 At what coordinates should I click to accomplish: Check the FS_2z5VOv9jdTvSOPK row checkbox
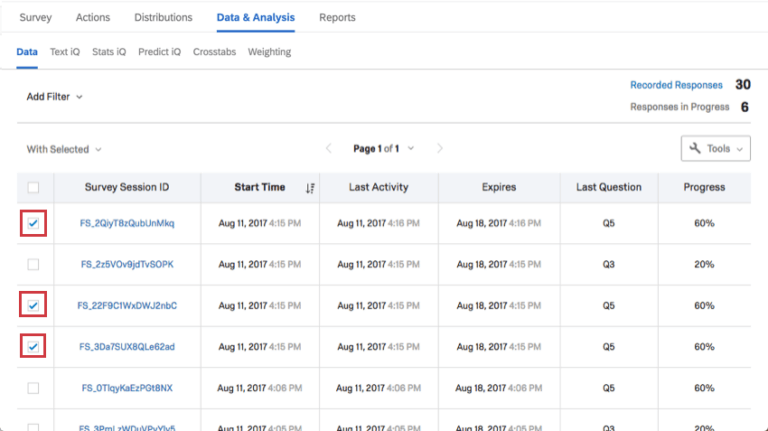pos(33,264)
